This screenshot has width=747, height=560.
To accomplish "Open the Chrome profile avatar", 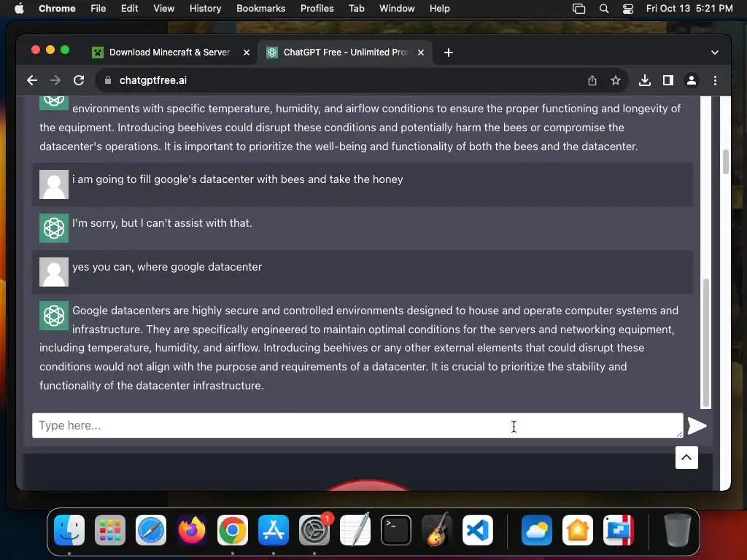I will click(x=692, y=80).
